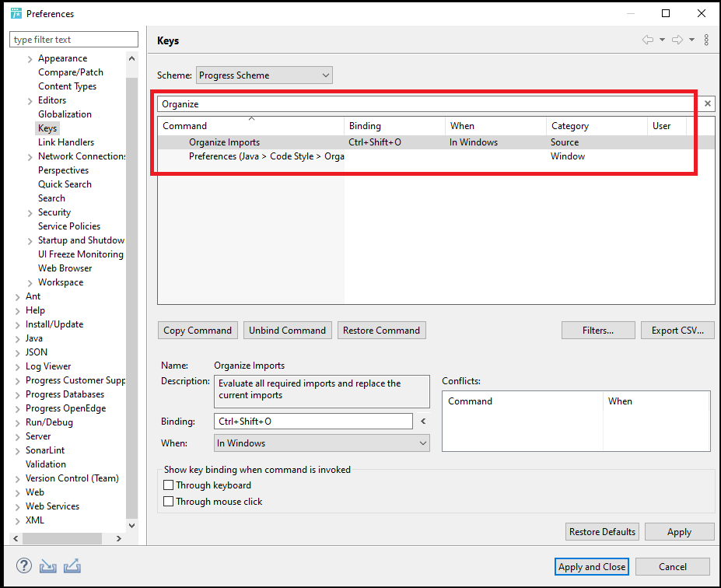The image size is (721, 588).
Task: Click the type filter text field
Action: pyautogui.click(x=74, y=40)
